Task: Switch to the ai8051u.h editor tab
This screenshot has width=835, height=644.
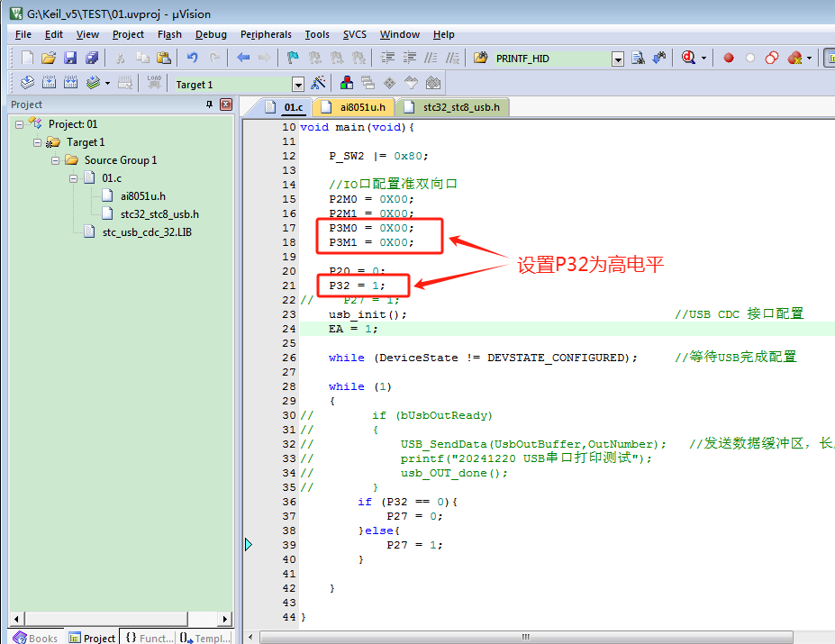Action: click(x=354, y=107)
